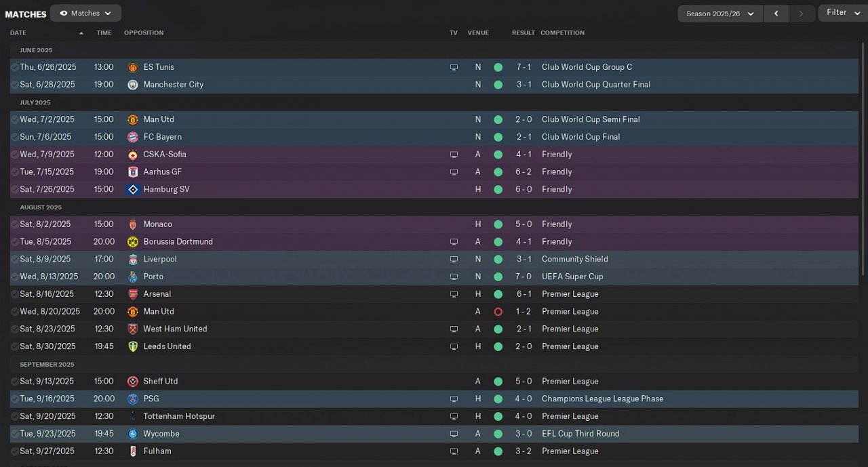Open the Matches view dropdown
This screenshot has width=868, height=467.
pos(85,13)
